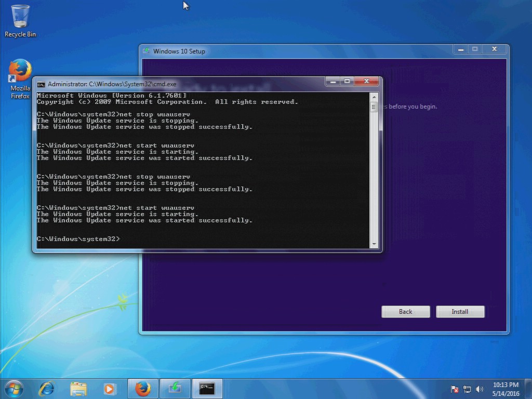Open cmd.exe title bar system menu icon

pos(41,85)
